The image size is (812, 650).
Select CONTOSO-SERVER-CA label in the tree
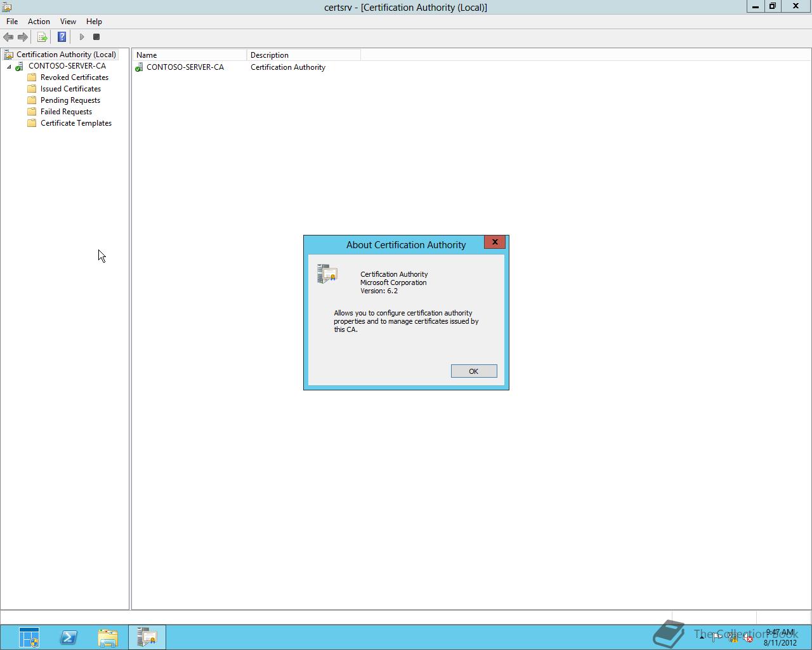(x=67, y=66)
